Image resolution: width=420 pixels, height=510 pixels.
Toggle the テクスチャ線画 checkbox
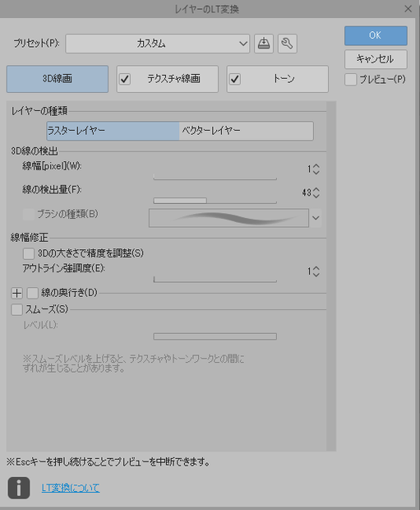(125, 79)
